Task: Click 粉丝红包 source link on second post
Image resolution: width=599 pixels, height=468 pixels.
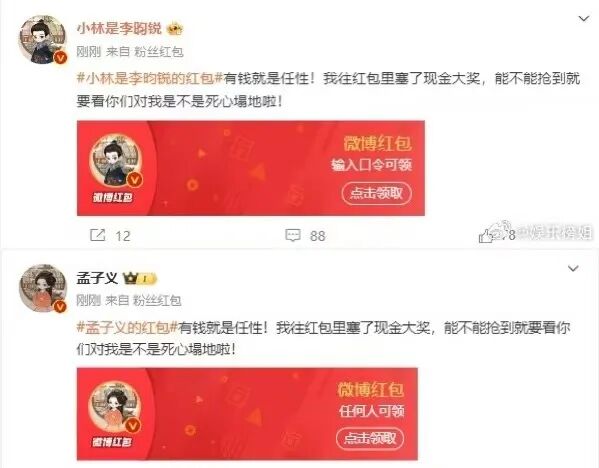Action: click(157, 301)
